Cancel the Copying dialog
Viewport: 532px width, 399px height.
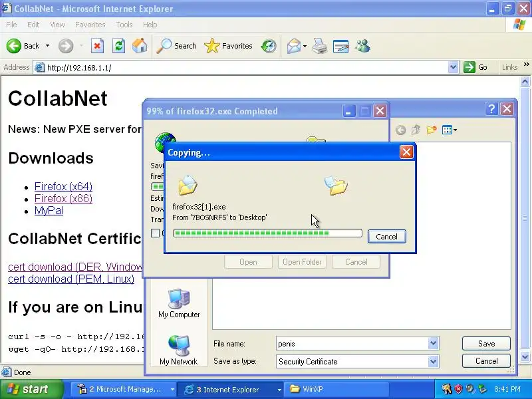[x=387, y=237]
